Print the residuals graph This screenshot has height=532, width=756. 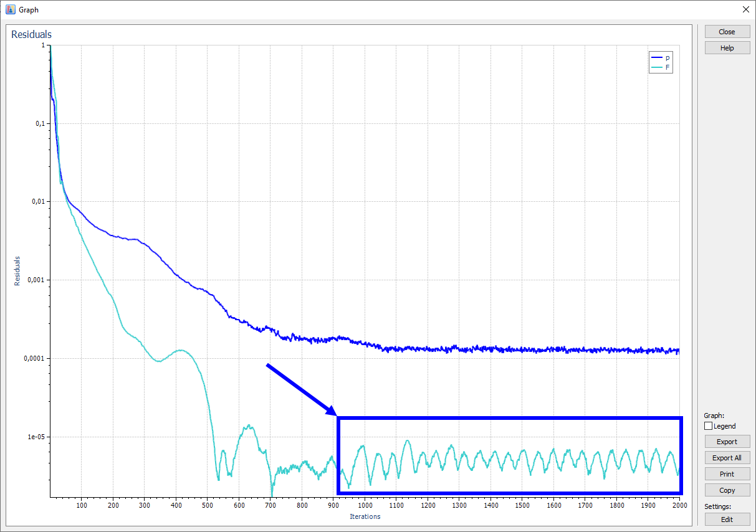(x=727, y=473)
